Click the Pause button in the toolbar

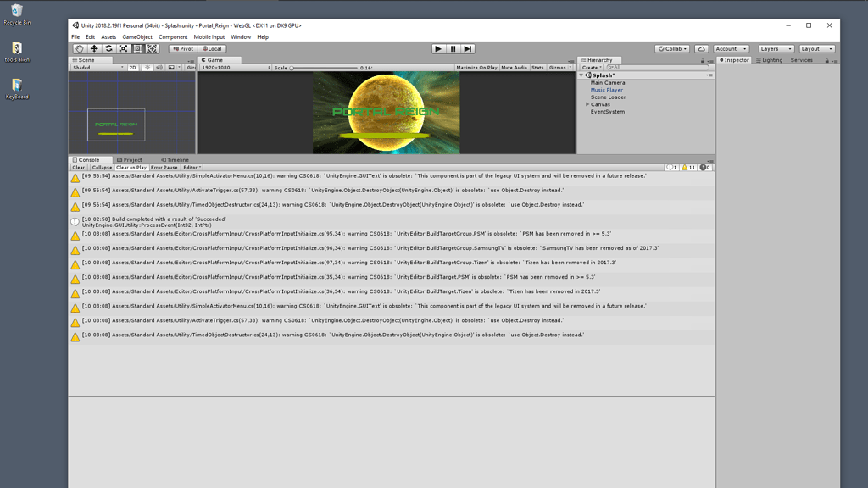(452, 48)
